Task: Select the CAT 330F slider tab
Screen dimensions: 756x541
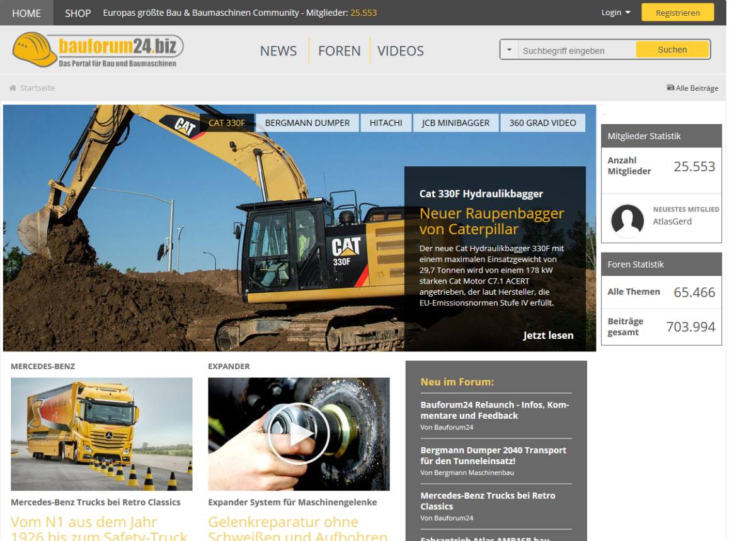Action: click(227, 123)
